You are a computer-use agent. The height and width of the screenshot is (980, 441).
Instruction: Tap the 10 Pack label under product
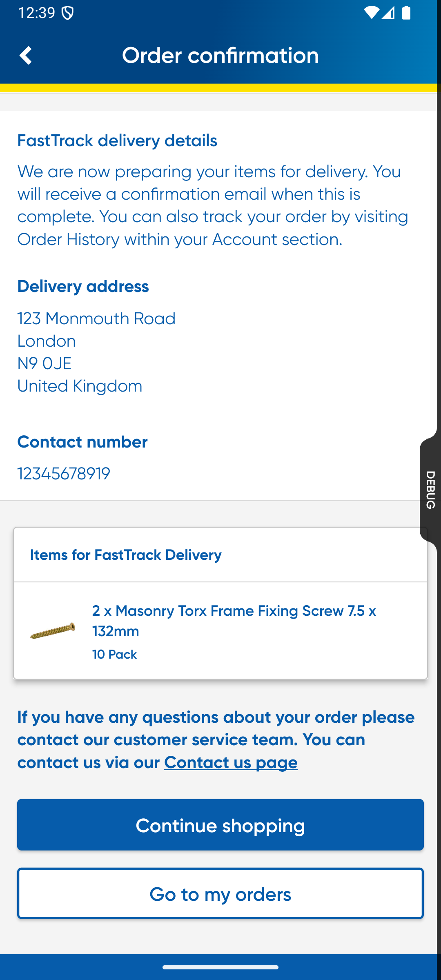[x=114, y=655]
